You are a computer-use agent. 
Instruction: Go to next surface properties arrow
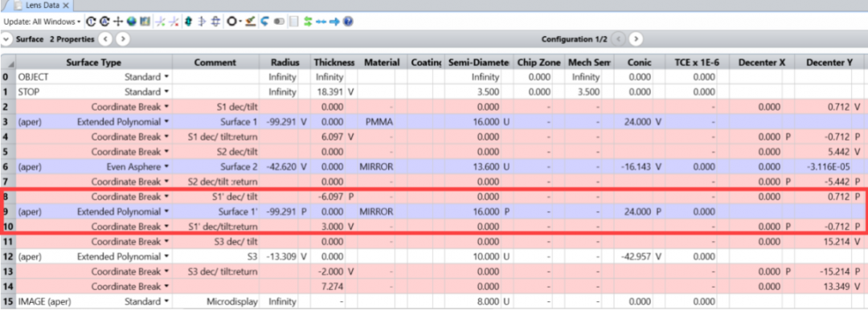[x=123, y=39]
